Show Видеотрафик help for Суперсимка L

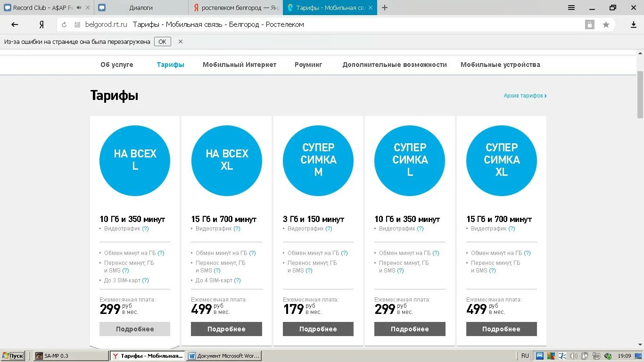point(420,229)
